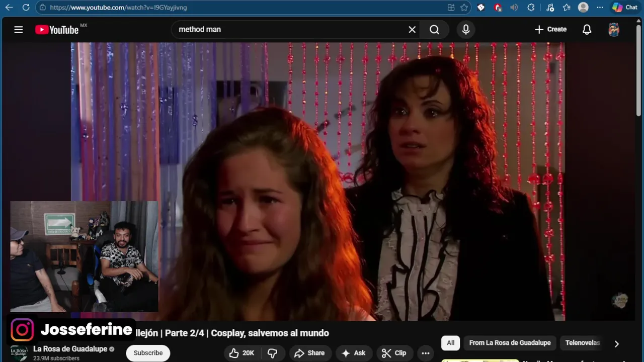Click the video title text
644x362 pixels.
pyautogui.click(x=232, y=333)
